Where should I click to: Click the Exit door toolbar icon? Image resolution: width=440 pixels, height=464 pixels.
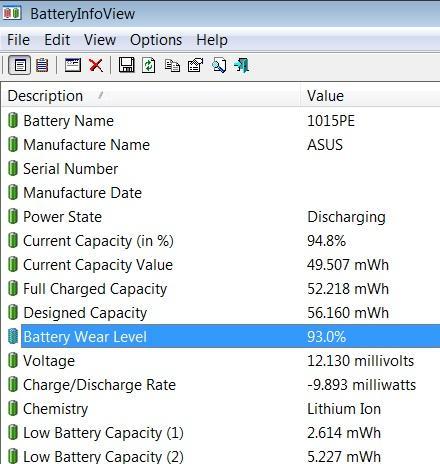[x=242, y=65]
